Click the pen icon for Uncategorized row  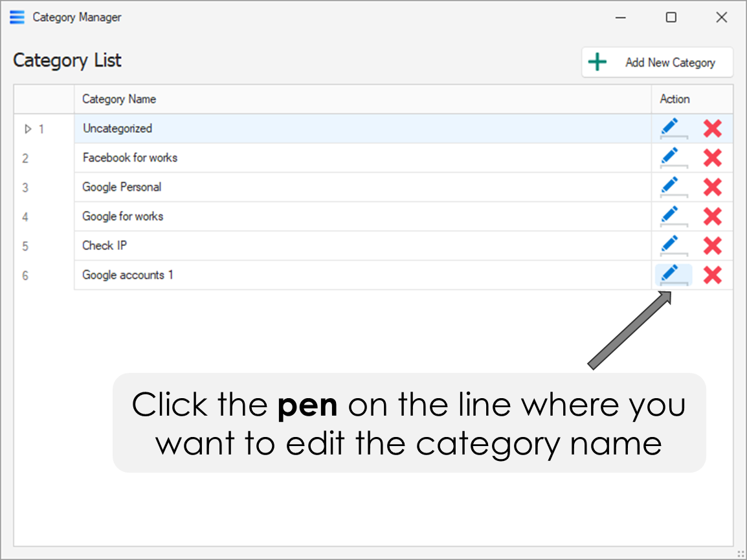(673, 128)
